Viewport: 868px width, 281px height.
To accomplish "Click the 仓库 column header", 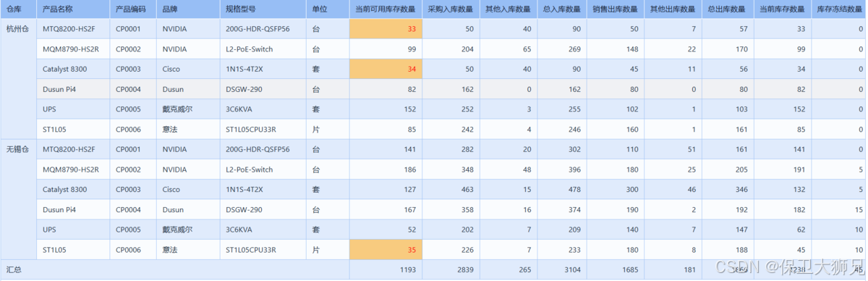I will pyautogui.click(x=18, y=9).
